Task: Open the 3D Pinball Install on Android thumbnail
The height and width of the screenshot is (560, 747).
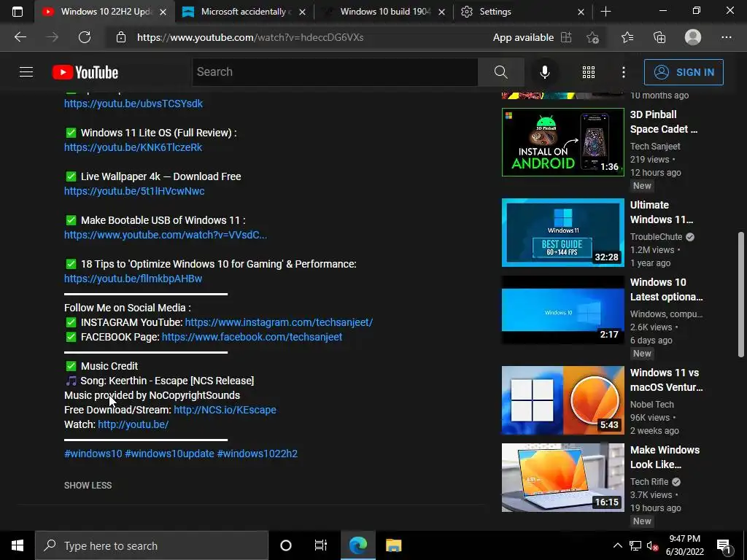Action: [x=562, y=142]
